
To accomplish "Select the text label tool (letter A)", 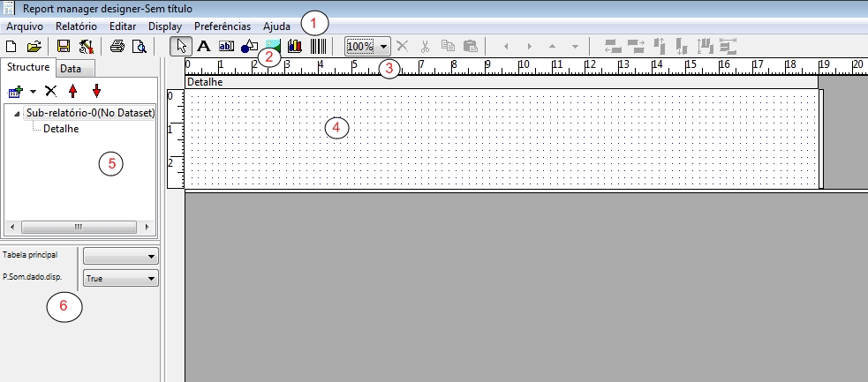I will click(x=203, y=46).
